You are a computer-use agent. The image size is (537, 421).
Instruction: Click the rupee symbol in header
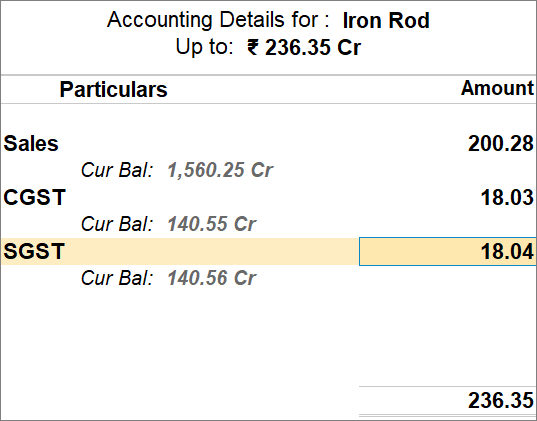[253, 47]
